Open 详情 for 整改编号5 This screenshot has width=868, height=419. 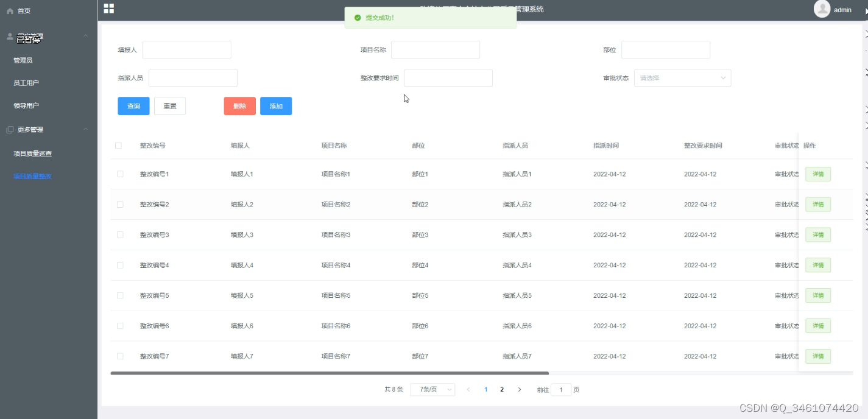(818, 296)
